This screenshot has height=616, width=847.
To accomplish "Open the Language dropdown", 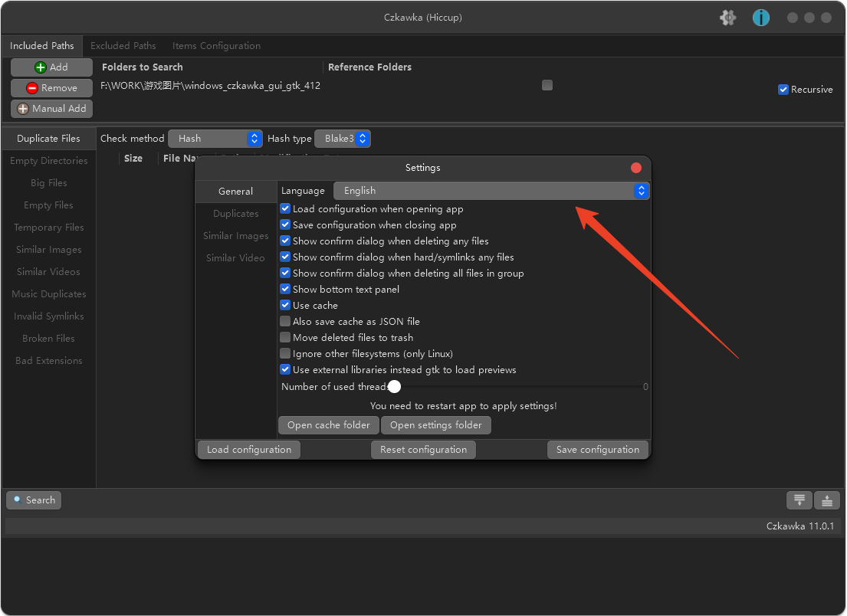I will [x=491, y=191].
